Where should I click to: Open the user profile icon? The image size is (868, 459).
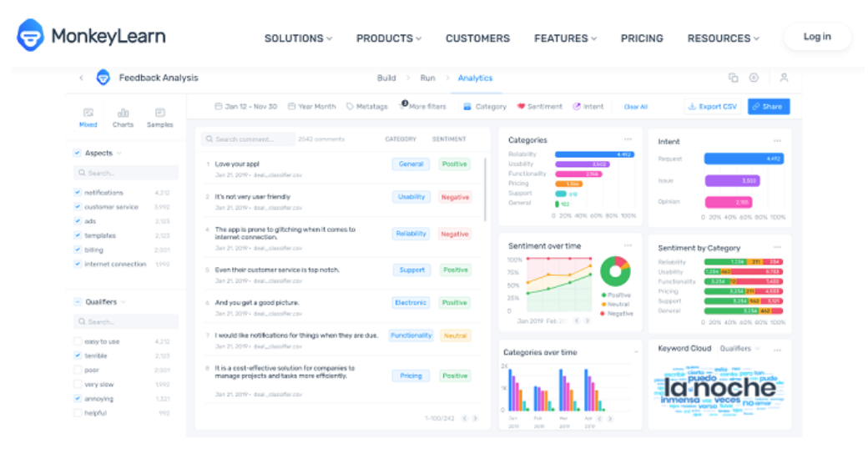pos(784,78)
